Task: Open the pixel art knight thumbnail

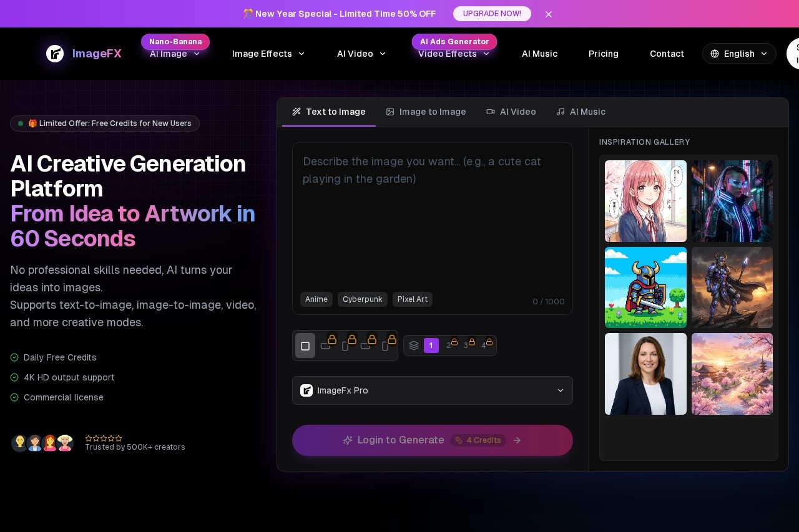Action: click(x=645, y=288)
